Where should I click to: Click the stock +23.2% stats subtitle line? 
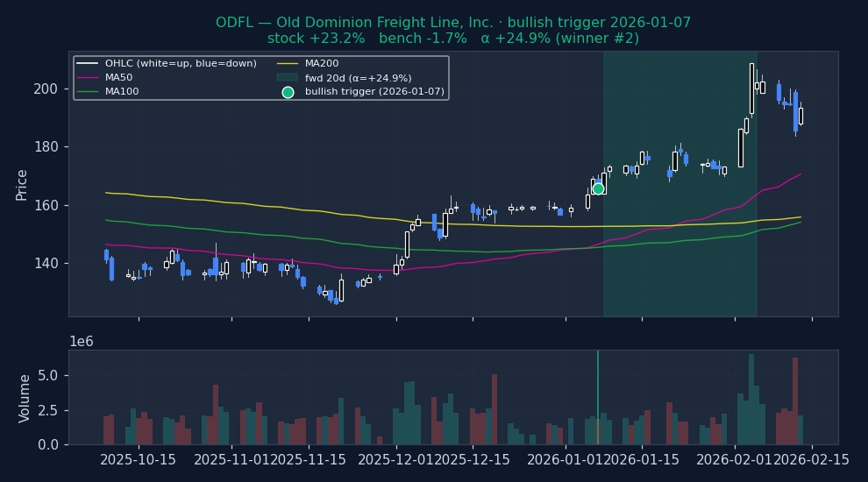point(452,39)
